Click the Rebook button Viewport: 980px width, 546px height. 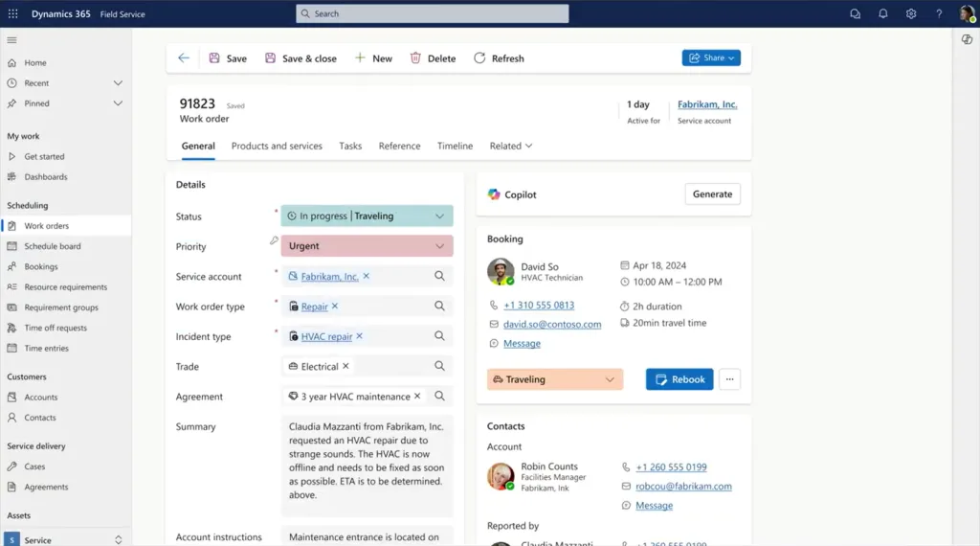tap(679, 379)
